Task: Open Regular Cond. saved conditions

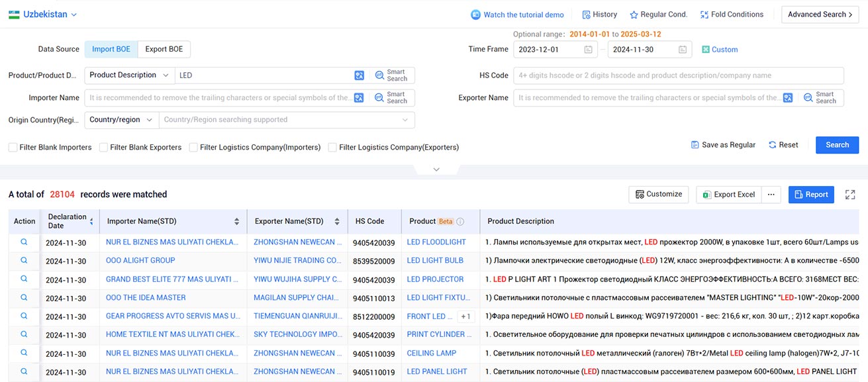Action: pyautogui.click(x=658, y=15)
